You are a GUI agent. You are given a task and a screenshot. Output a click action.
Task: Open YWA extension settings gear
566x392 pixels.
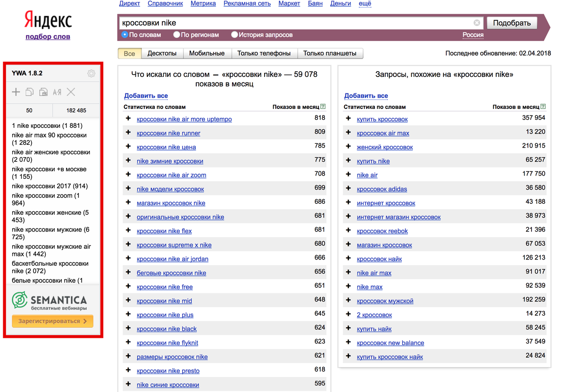pyautogui.click(x=91, y=74)
